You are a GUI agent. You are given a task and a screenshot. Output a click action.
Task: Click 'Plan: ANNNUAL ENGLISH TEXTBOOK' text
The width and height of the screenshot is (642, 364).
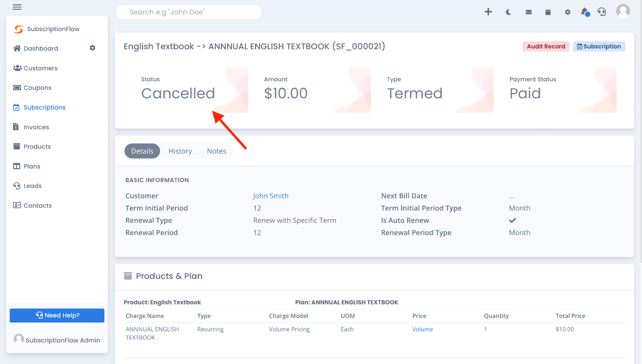point(347,303)
